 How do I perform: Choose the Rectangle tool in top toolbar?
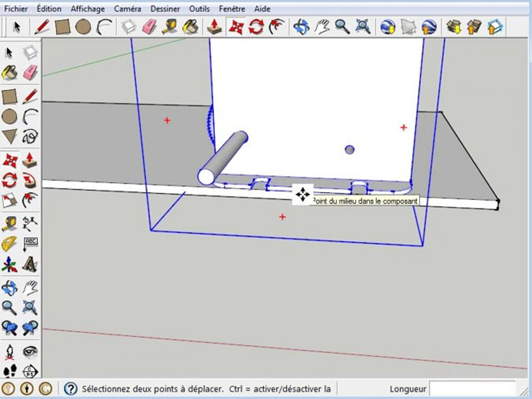(x=63, y=27)
